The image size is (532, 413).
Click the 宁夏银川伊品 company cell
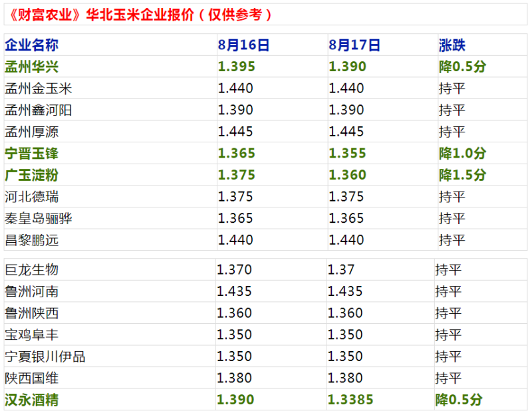tap(45, 356)
